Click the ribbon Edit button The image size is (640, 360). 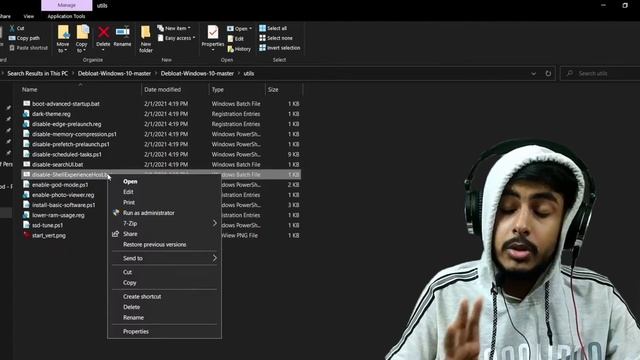236,39
